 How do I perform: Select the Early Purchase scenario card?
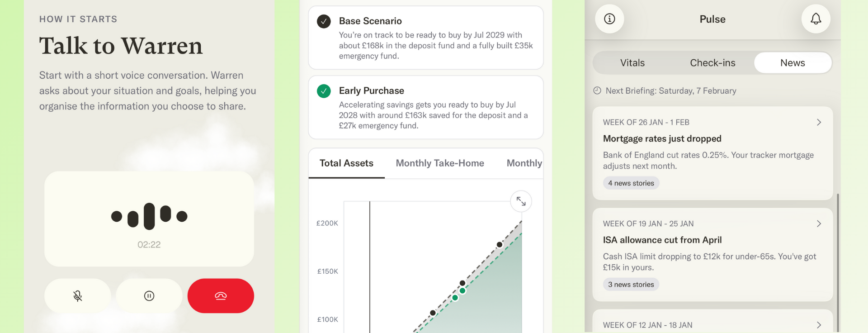pyautogui.click(x=426, y=108)
